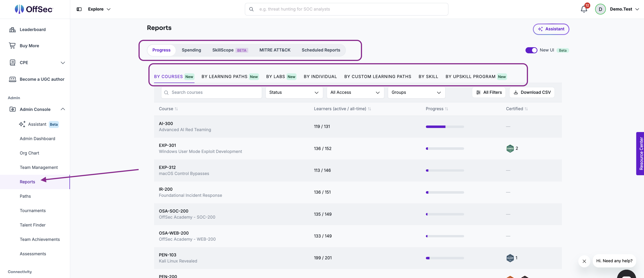This screenshot has width=644, height=278.
Task: Click the sparkle icon beside sidebar Assistant
Action: tap(22, 124)
